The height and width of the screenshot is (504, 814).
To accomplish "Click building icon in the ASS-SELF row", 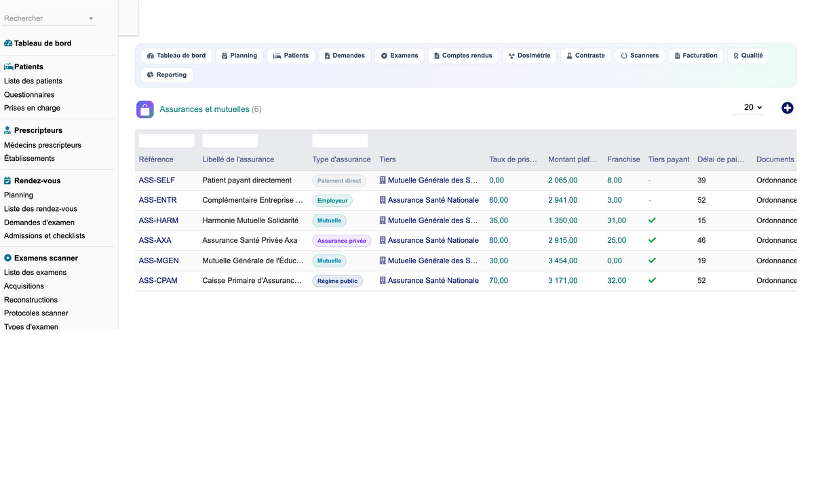I will click(383, 180).
